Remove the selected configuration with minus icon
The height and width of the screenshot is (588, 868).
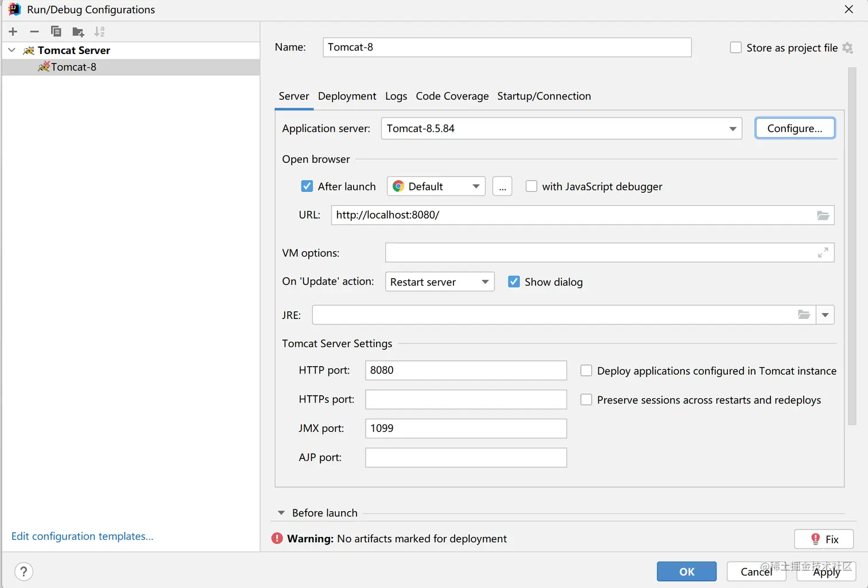point(34,32)
